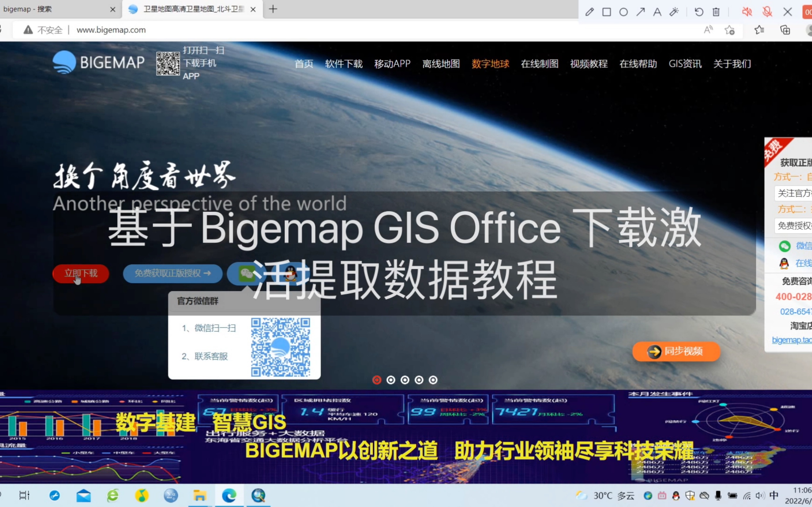This screenshot has height=507, width=812.
Task: Open Microsoft Edge on taskbar
Action: [x=229, y=495]
